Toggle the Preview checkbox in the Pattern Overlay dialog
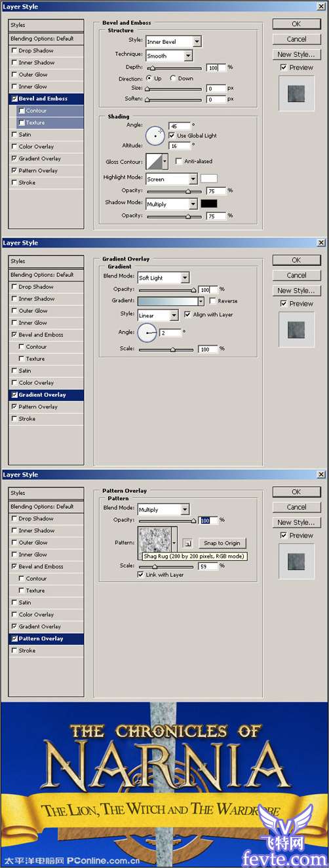The height and width of the screenshot is (868, 329). [x=283, y=535]
